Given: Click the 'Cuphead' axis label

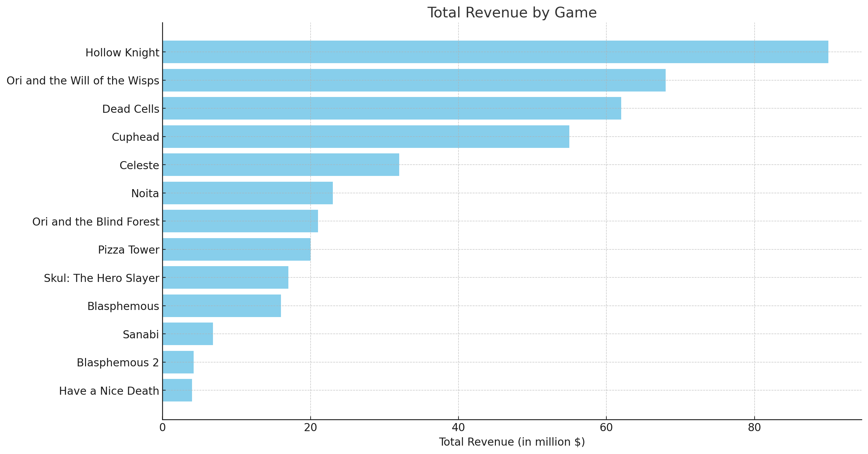Looking at the screenshot, I should click(x=135, y=137).
